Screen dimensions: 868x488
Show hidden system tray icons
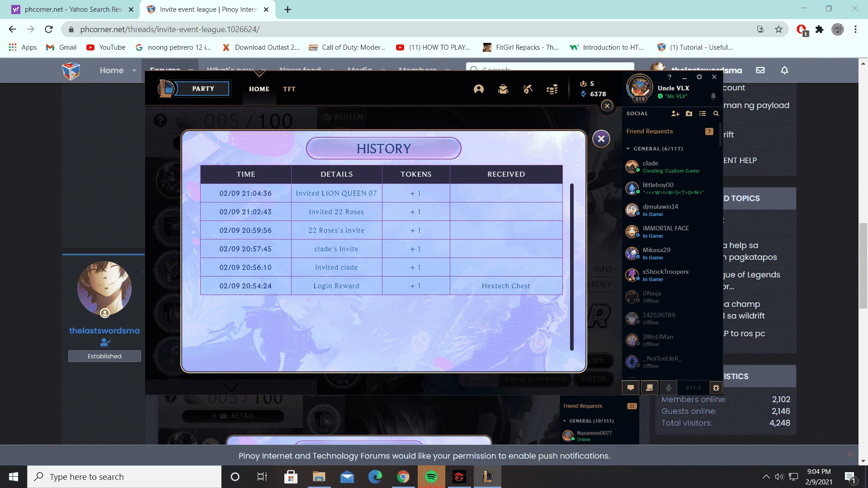[766, 477]
